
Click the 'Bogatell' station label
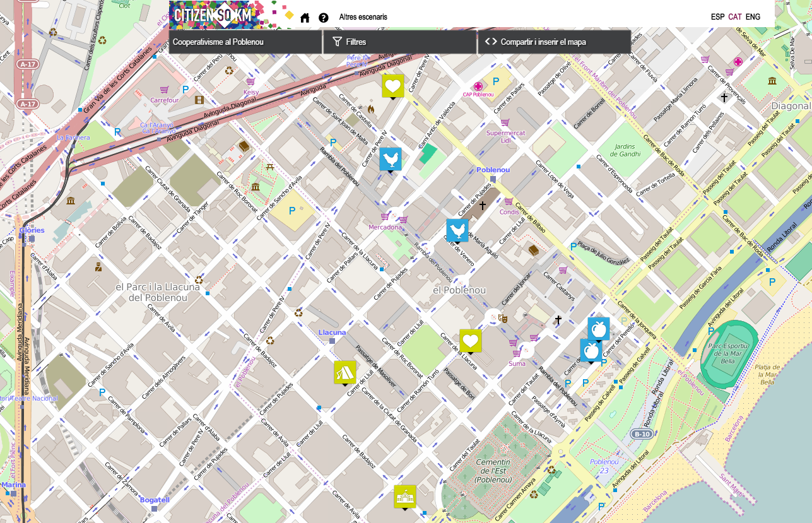click(155, 500)
